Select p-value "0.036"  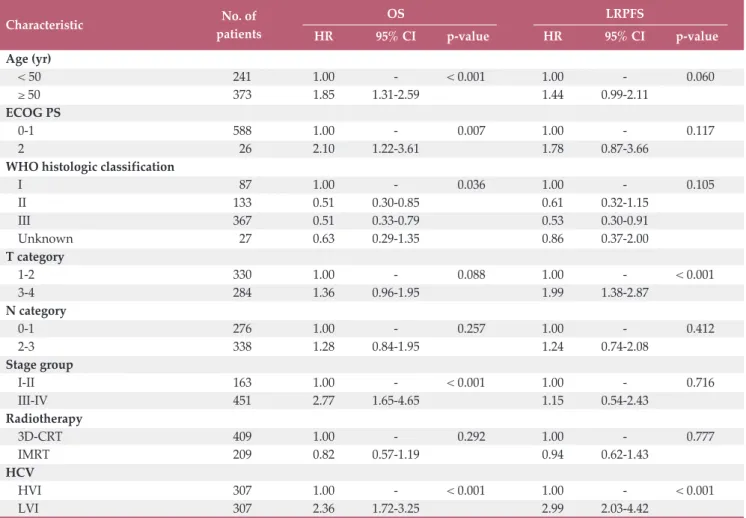[x=471, y=185]
